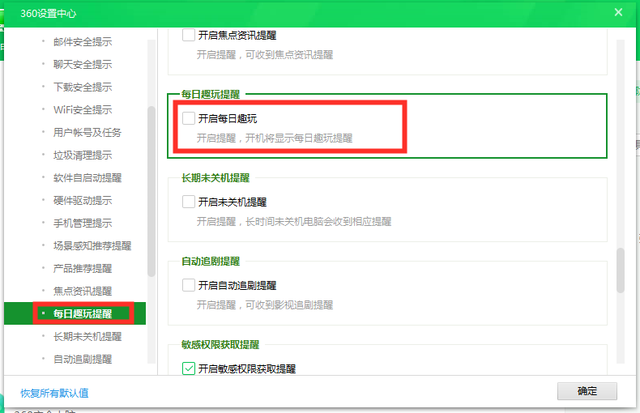Select 邮件安全提示 in the sidebar
The image size is (640, 413).
(82, 43)
